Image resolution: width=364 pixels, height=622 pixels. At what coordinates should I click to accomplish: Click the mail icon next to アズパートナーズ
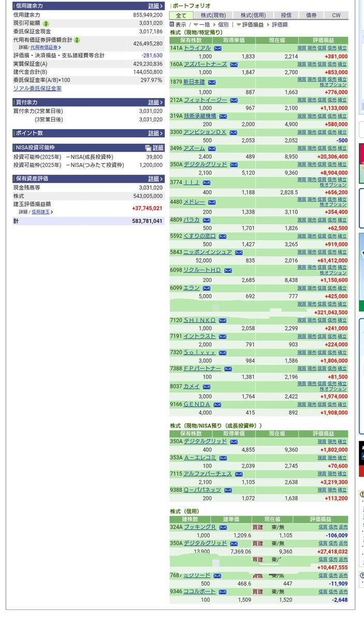[x=234, y=64]
